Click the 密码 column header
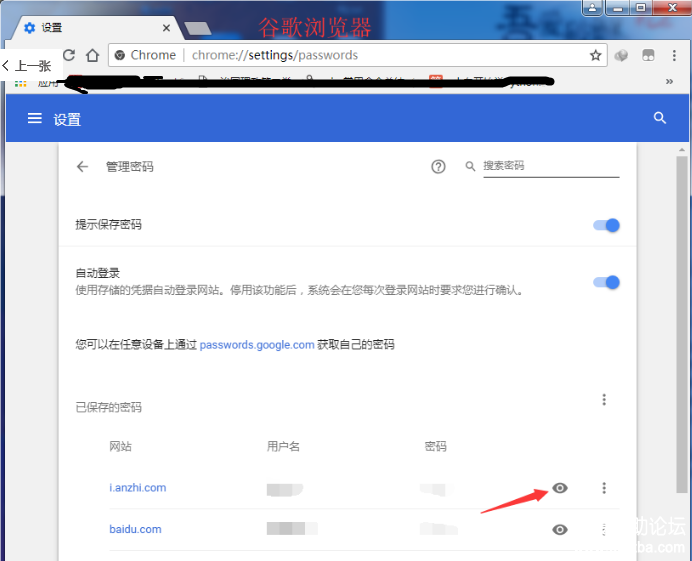 coord(435,446)
